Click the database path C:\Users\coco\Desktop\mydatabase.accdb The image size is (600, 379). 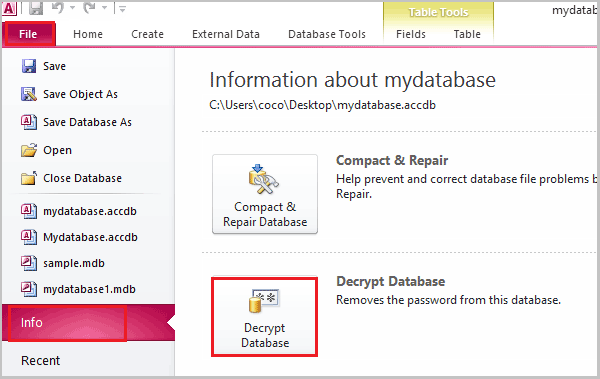[322, 105]
